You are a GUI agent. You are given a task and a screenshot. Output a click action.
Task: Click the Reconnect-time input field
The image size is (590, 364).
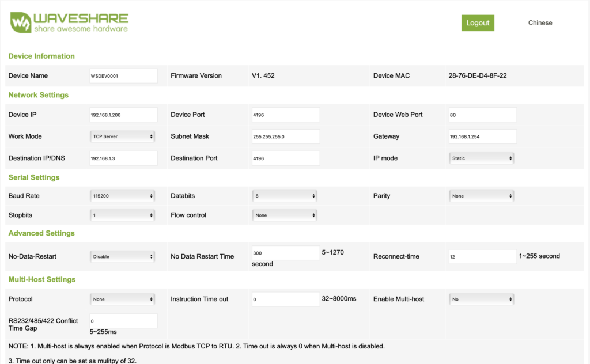(x=482, y=256)
